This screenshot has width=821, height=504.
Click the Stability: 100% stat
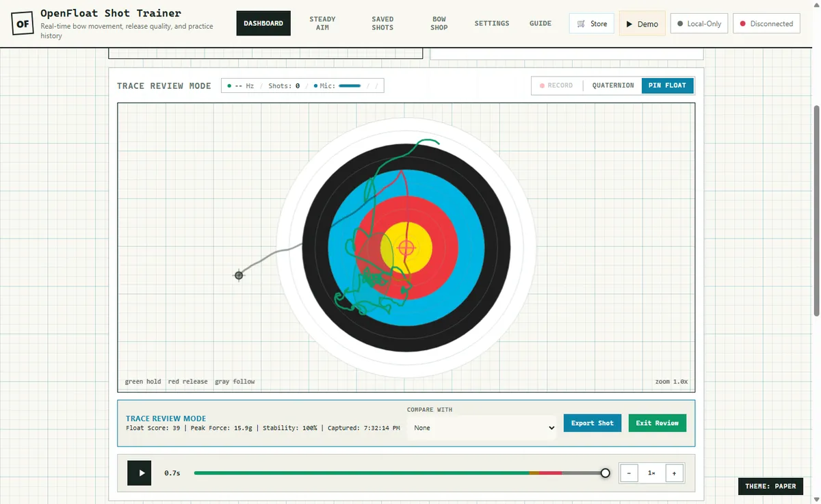coord(290,428)
